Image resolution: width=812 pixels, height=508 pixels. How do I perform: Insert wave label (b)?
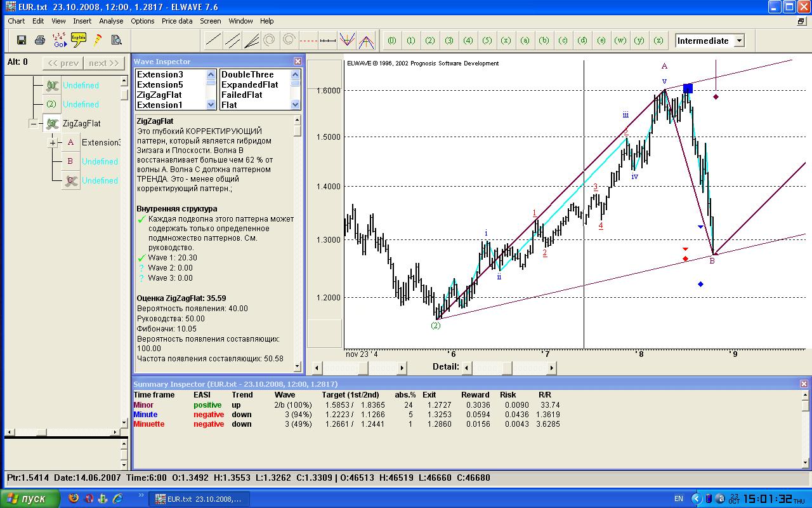544,41
